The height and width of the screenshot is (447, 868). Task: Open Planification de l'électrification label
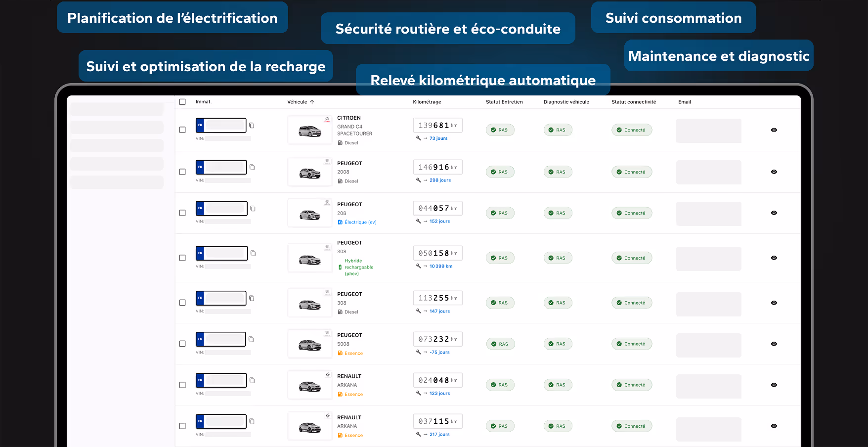pyautogui.click(x=173, y=18)
